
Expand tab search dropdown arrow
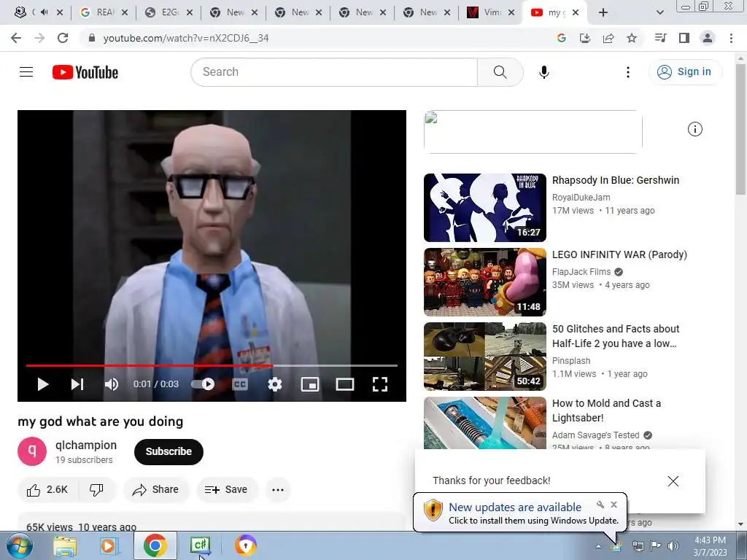659,13
